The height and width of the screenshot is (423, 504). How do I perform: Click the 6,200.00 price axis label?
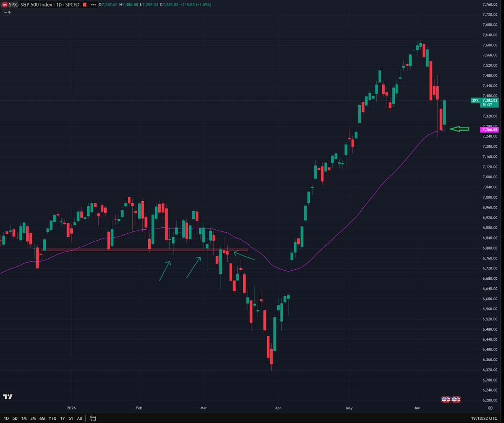click(490, 401)
